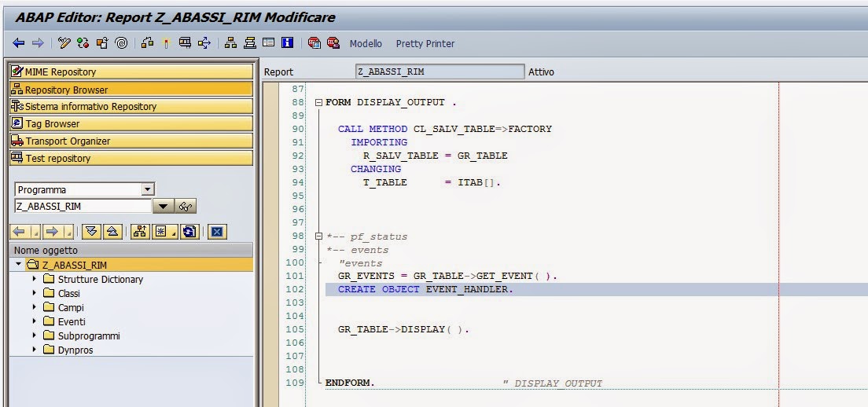Collapse all nodes with the double-up arrow
Image resolution: width=868 pixels, height=407 pixels.
point(112,232)
